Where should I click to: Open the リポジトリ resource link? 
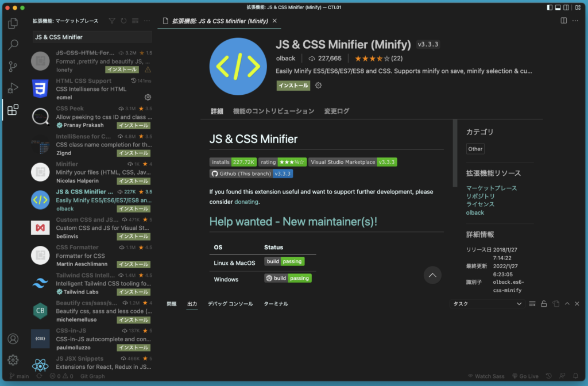click(481, 196)
